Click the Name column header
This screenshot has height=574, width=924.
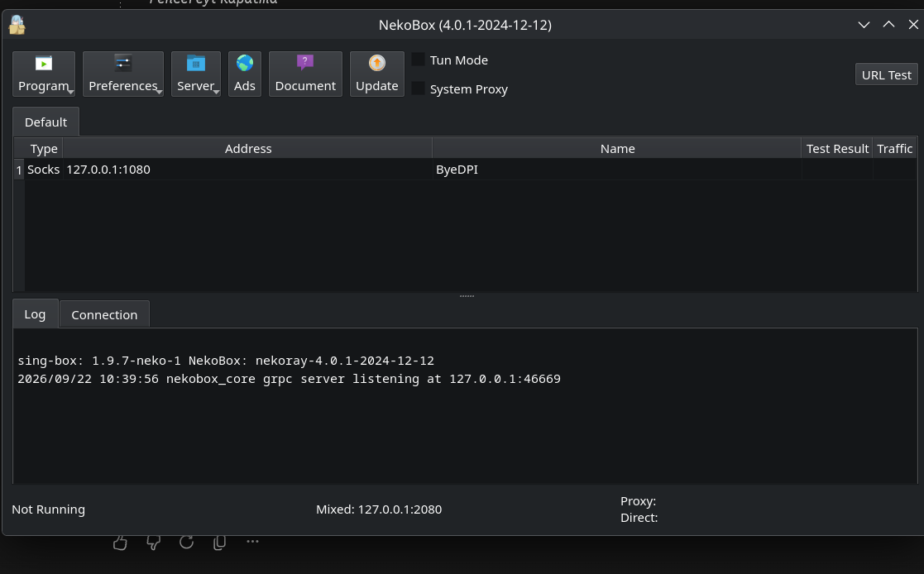617,149
